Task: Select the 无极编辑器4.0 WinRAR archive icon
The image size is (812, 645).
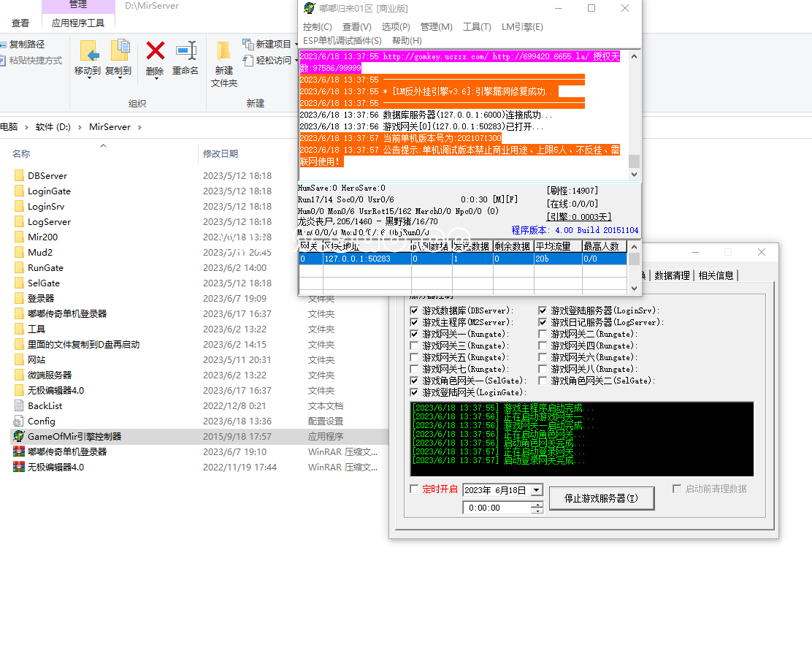Action: [x=19, y=467]
